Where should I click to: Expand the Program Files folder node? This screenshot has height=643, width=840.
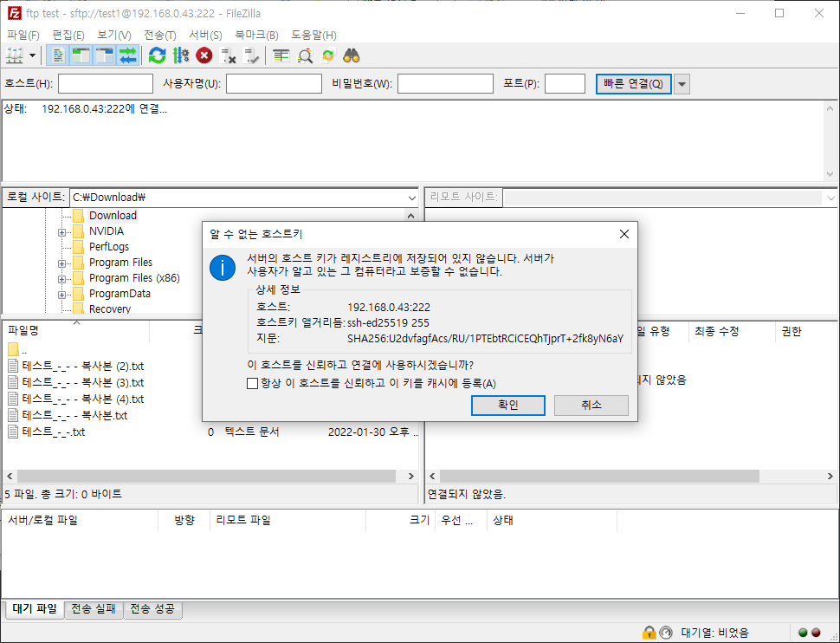[62, 263]
